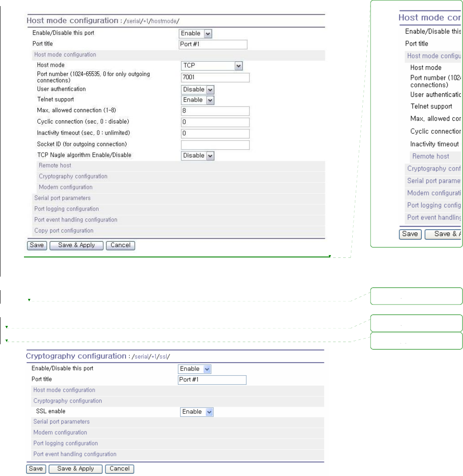
Task: Open Host mode configuration link in Cryptography panel
Action: (x=64, y=390)
